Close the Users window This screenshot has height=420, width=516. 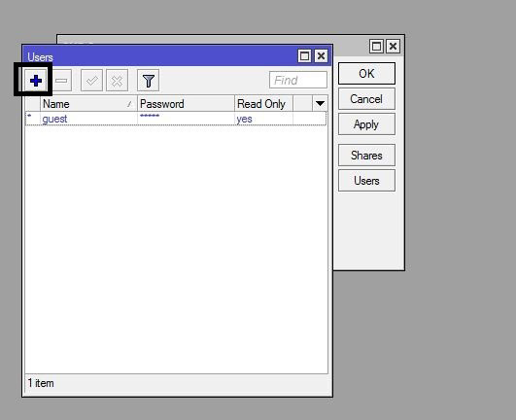click(321, 56)
